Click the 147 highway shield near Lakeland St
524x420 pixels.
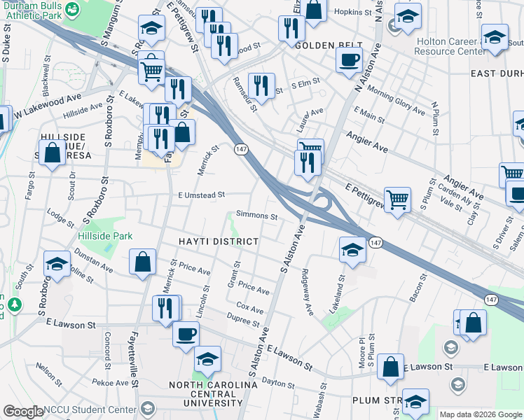tap(376, 243)
